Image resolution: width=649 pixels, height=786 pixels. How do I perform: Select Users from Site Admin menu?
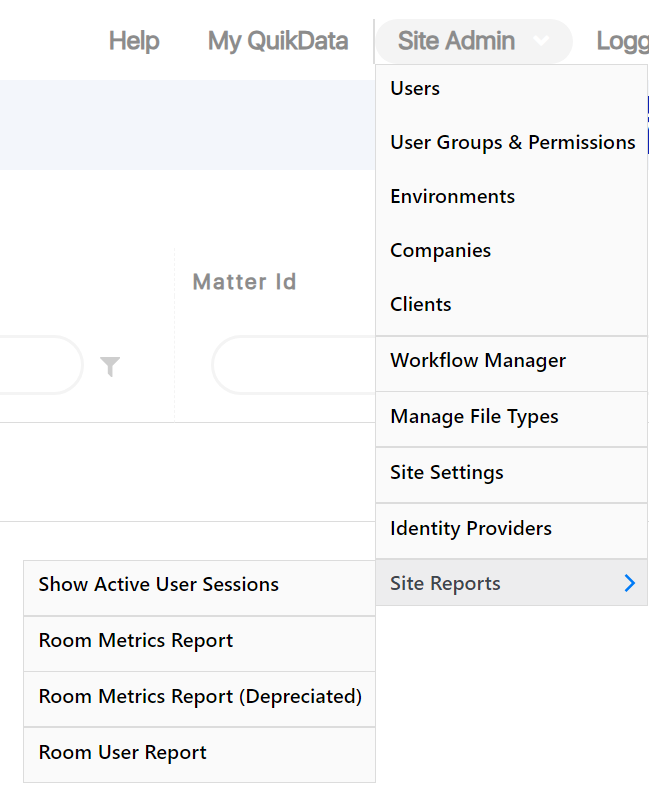(x=511, y=88)
